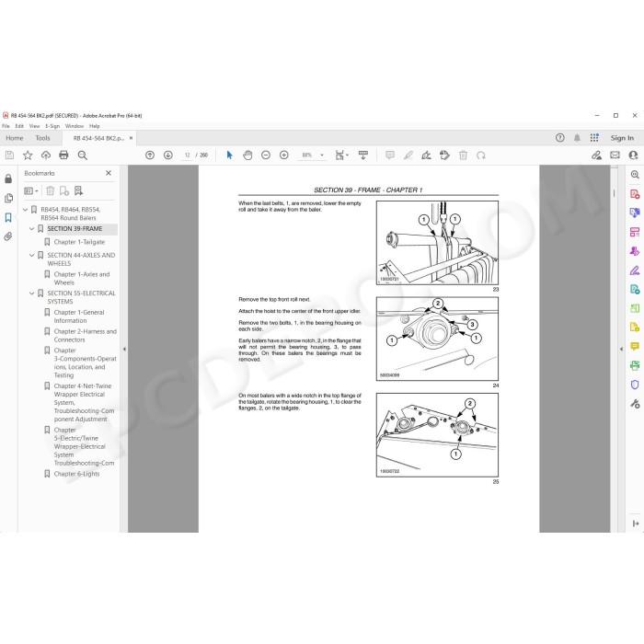
Task: Open bookmark Chapter 4-Net-Twine Wrapper Electrical System
Action: (x=85, y=403)
